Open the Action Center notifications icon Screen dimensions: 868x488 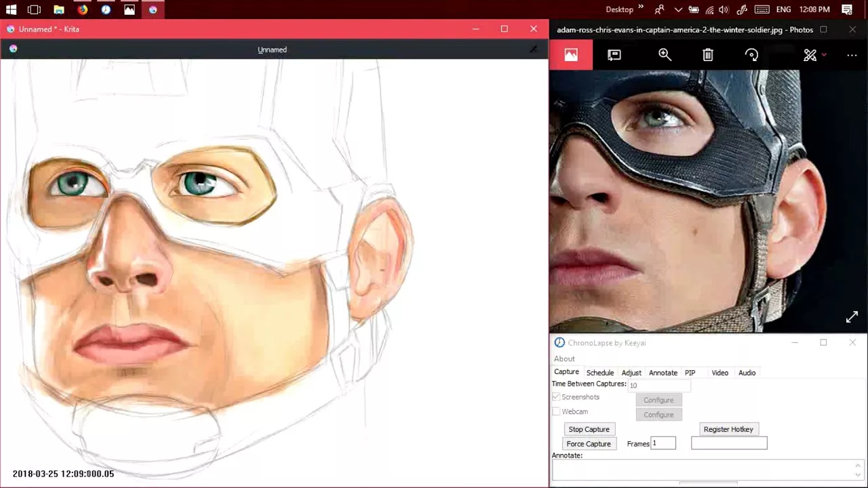pyautogui.click(x=847, y=9)
